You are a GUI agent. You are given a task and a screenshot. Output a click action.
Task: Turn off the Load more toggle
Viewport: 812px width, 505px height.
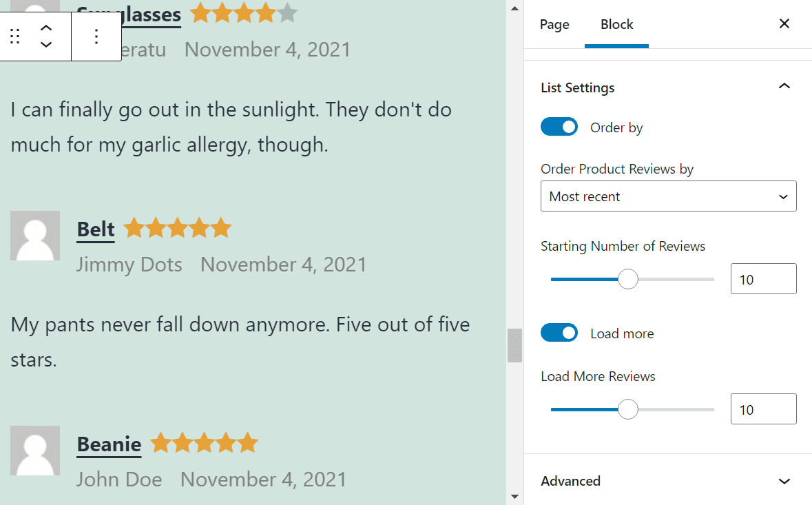click(559, 333)
